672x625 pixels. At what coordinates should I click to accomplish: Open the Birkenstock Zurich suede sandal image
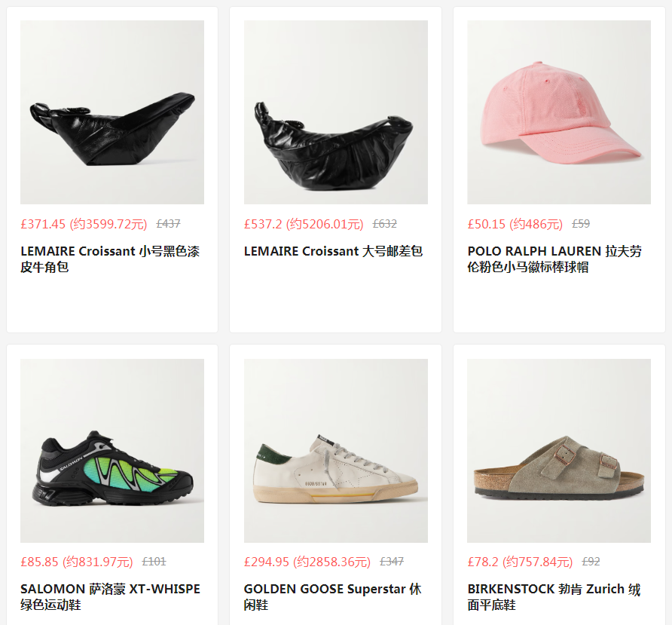[559, 450]
